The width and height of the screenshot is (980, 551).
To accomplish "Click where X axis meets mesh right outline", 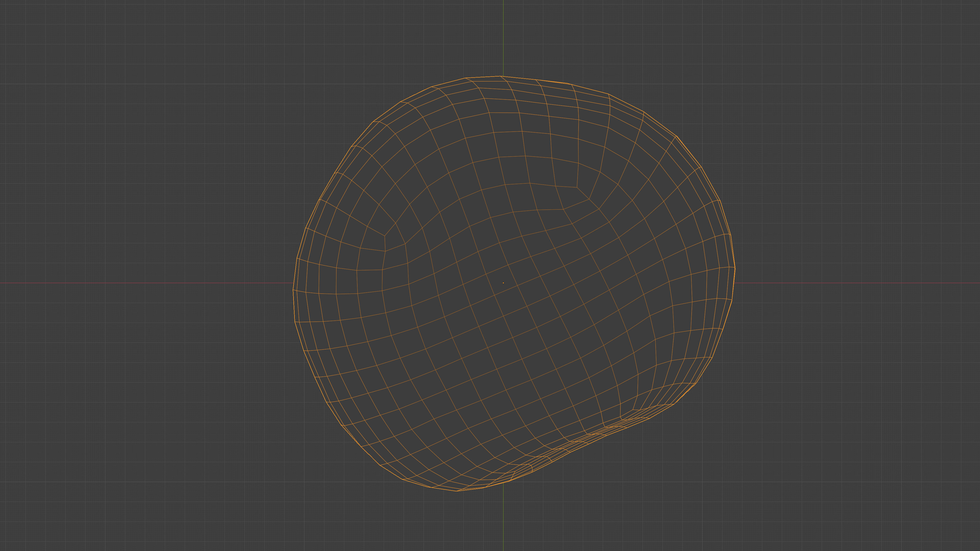I will pos(734,283).
